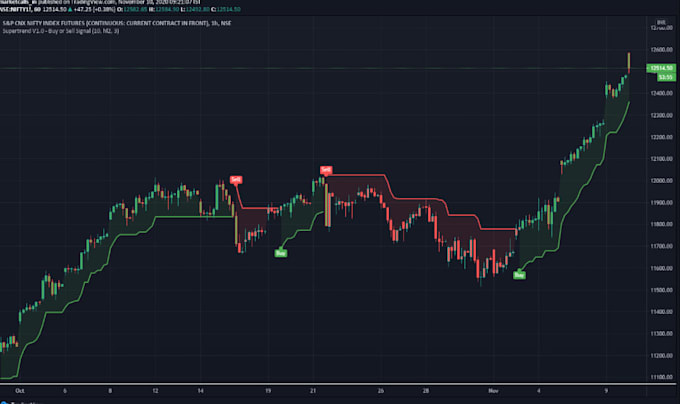Click the 26 date label on time axis
Image resolution: width=680 pixels, height=404 pixels.
pos(381,391)
